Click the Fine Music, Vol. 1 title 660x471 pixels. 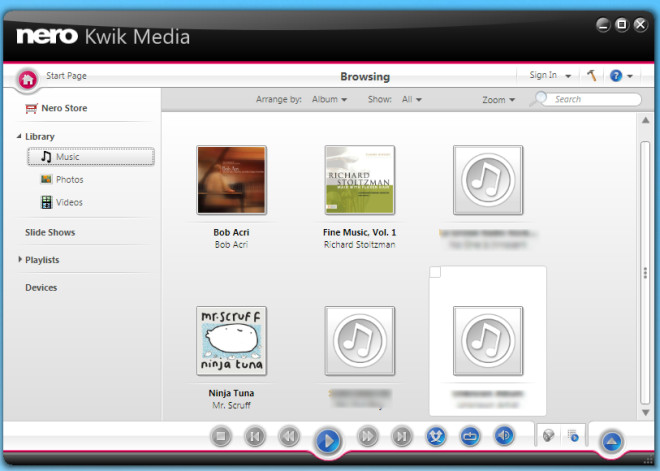(x=359, y=232)
